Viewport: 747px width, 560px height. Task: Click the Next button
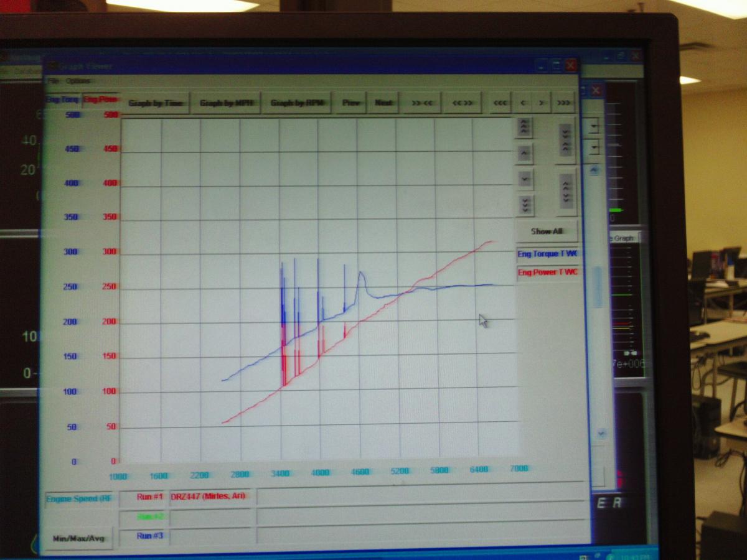383,103
